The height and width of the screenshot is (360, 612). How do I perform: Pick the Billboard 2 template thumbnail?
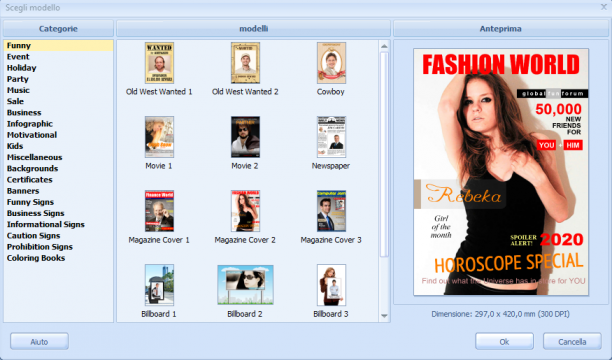tap(245, 285)
